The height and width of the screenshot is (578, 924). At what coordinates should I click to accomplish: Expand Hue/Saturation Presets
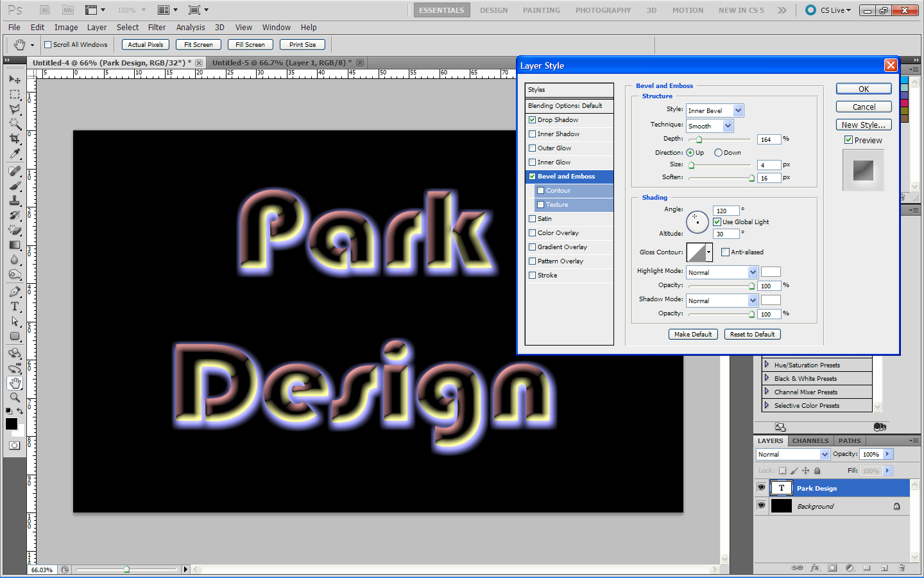point(766,365)
